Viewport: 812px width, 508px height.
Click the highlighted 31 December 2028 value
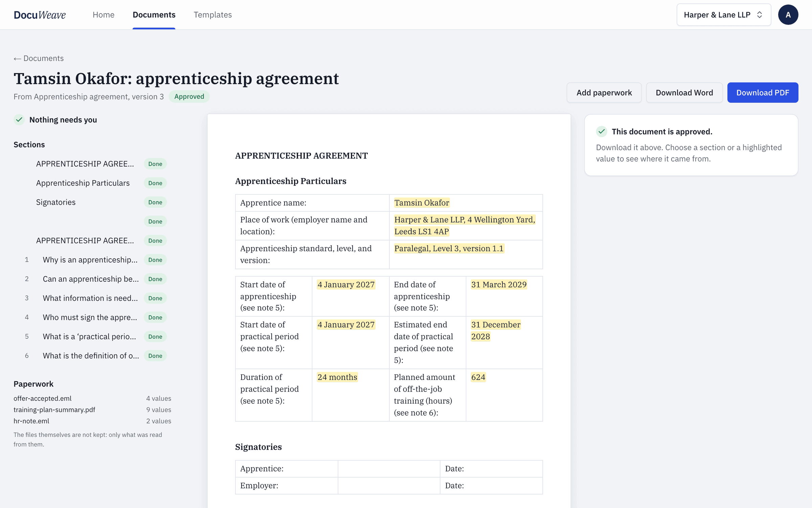(x=496, y=331)
